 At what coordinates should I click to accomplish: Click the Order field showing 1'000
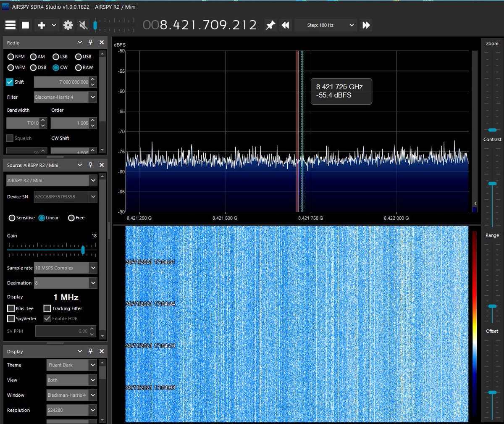pyautogui.click(x=70, y=123)
